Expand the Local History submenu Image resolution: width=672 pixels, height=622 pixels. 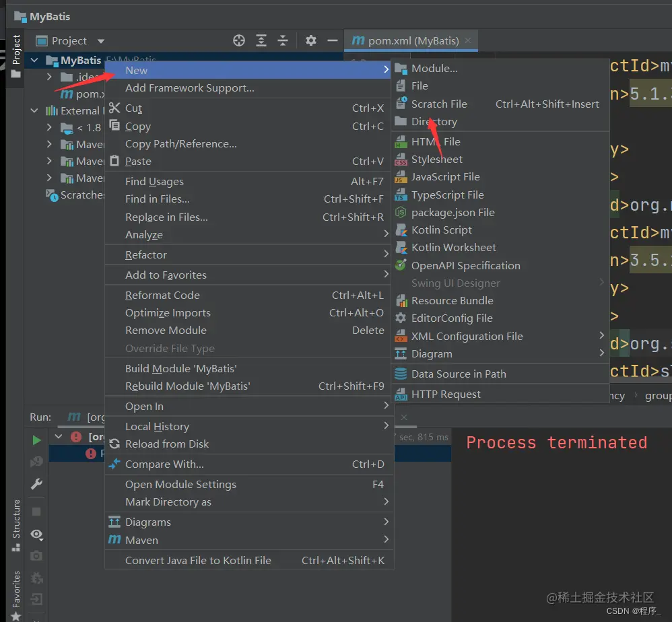coord(248,426)
